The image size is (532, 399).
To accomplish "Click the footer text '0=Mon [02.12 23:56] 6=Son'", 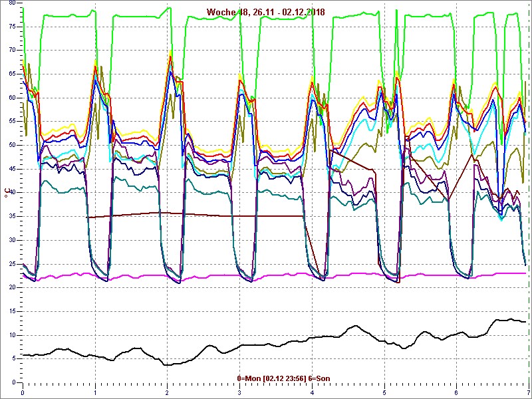I will click(x=283, y=378).
